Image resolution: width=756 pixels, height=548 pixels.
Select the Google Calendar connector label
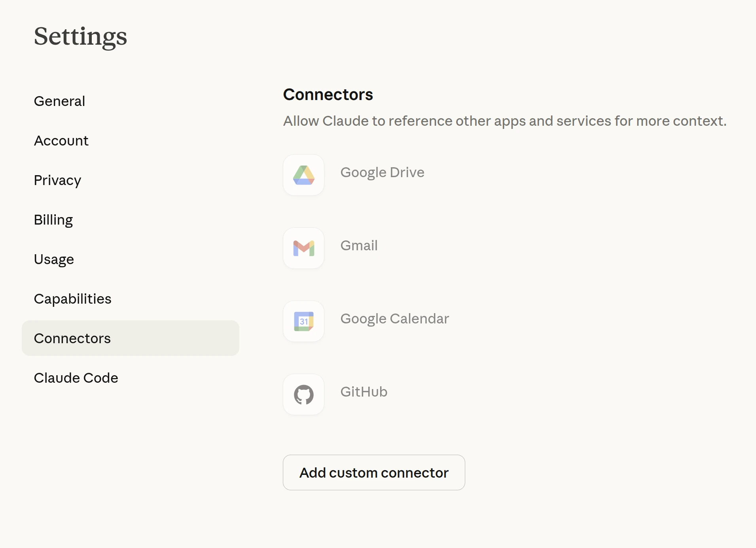click(394, 319)
